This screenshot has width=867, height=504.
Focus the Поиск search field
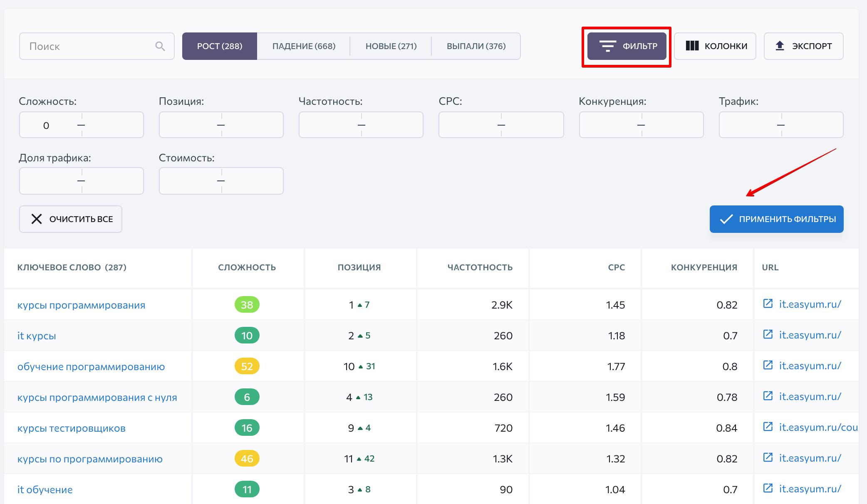coord(97,46)
